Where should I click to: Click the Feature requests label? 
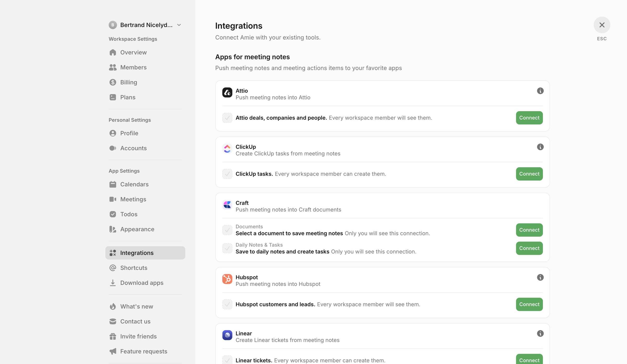(x=144, y=351)
